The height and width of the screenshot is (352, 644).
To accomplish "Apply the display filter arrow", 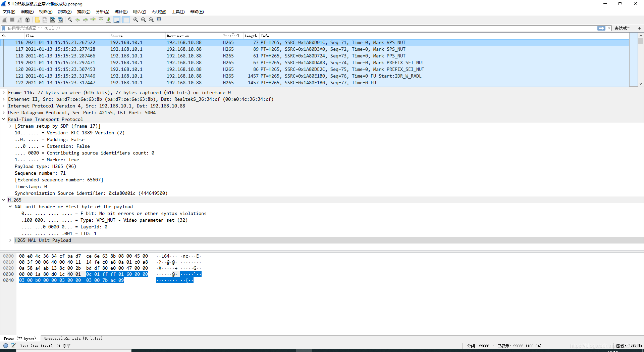I will [601, 28].
